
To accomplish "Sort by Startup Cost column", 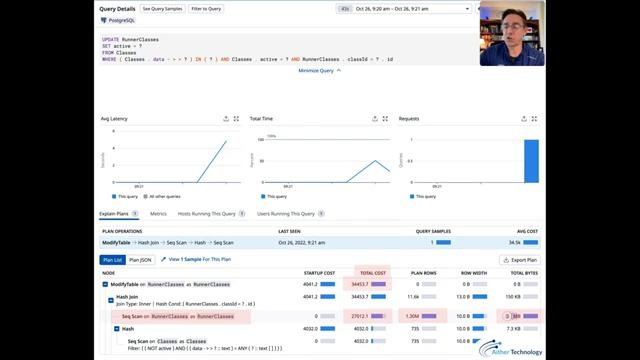I will pos(319,273).
